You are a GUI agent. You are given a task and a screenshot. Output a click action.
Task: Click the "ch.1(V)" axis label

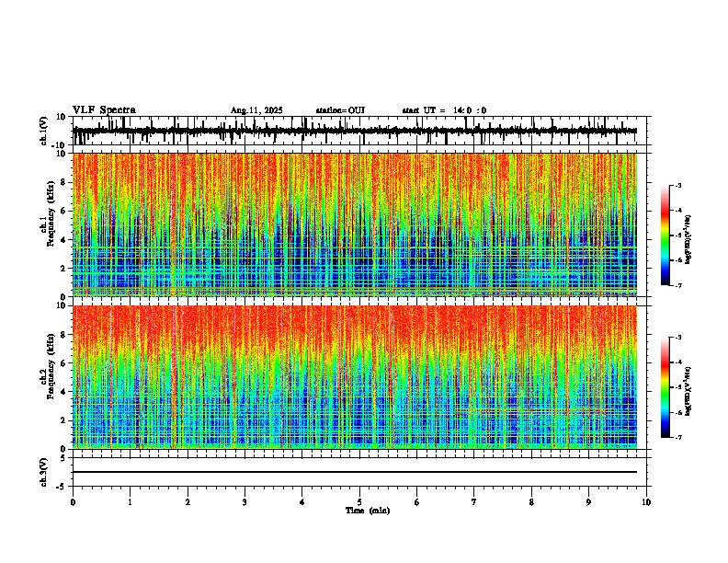[x=44, y=131]
